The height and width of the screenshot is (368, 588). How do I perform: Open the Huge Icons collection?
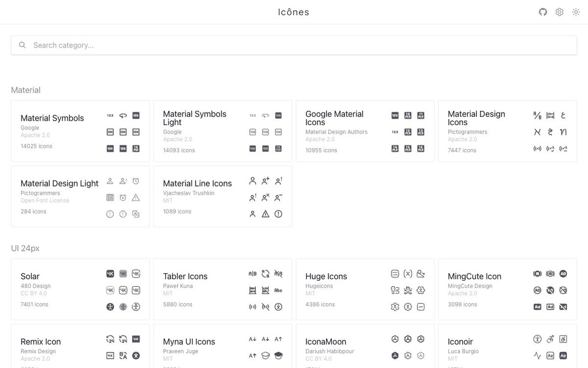tap(365, 289)
